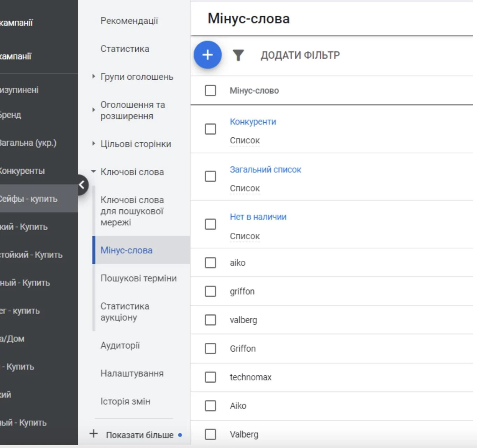This screenshot has width=477, height=448.
Task: Tick the lowercase valberg checkbox
Action: click(210, 320)
